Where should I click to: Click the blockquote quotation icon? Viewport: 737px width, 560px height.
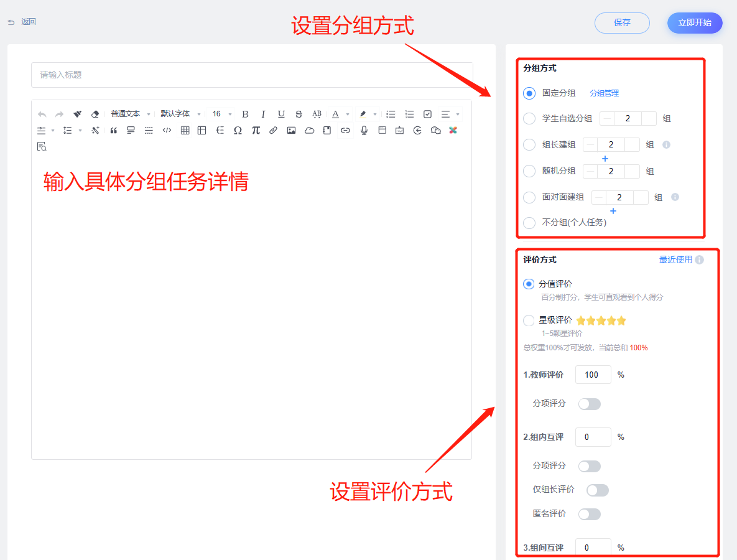coord(113,130)
